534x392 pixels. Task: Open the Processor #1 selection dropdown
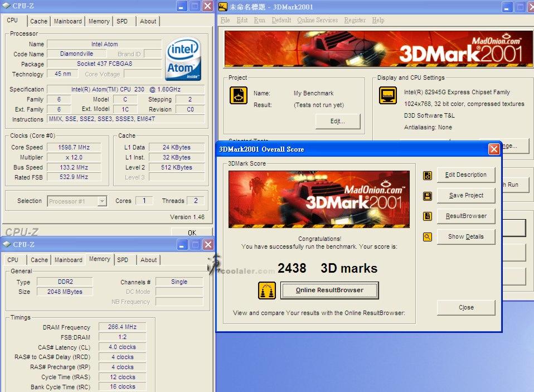tap(77, 201)
